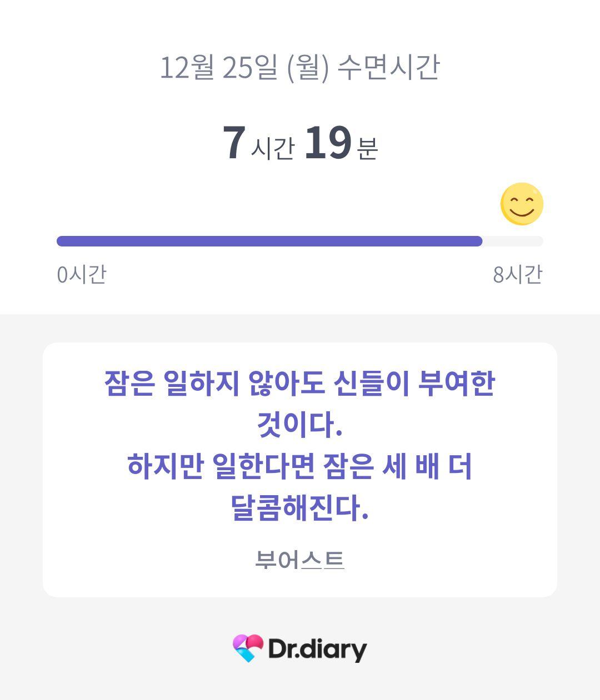Click the quote line 달콤해진다.
The image size is (600, 700).
click(x=299, y=507)
